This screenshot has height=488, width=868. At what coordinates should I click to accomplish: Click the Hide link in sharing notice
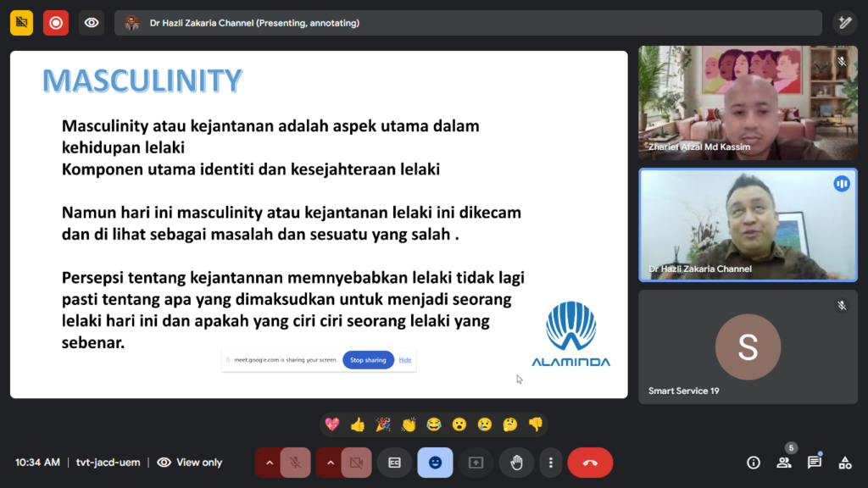click(405, 360)
